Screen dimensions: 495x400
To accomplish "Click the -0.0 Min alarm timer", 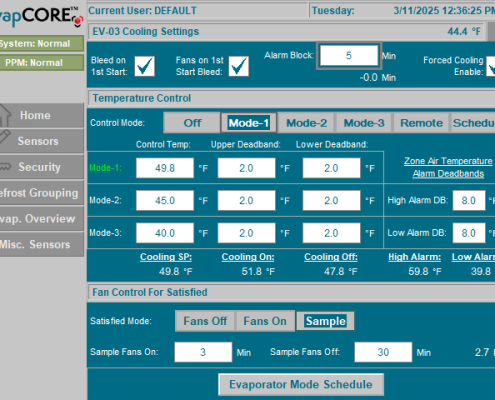I will pyautogui.click(x=378, y=78).
